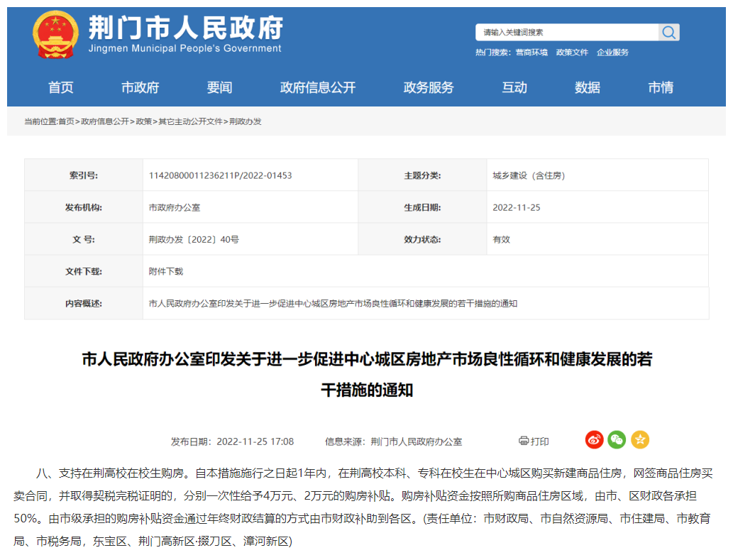Click the keyword search input field

coord(568,33)
